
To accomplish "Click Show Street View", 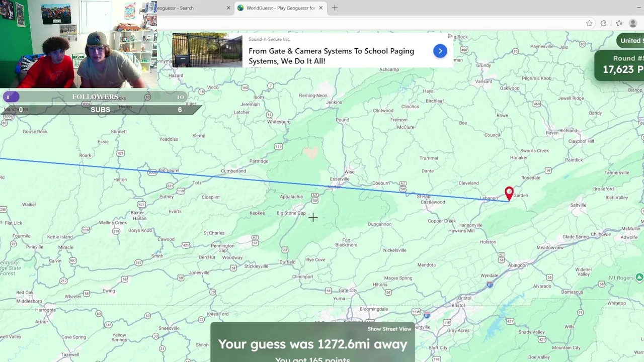I will pos(389,329).
